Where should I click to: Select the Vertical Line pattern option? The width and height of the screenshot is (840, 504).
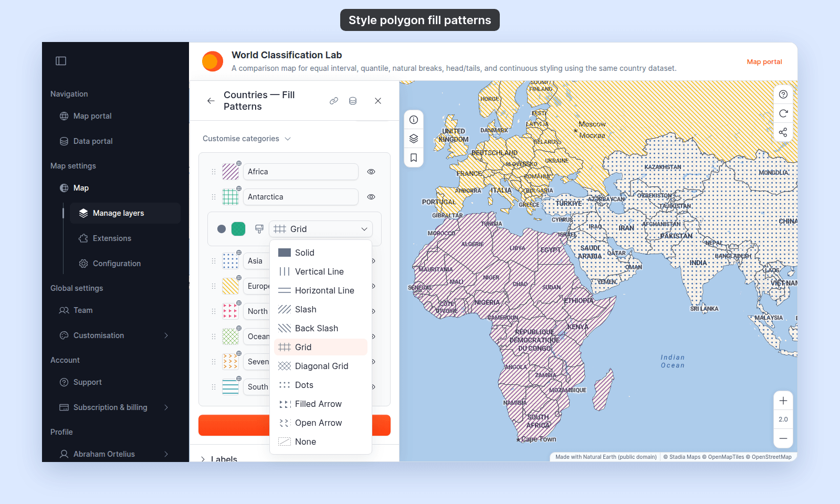pyautogui.click(x=321, y=271)
